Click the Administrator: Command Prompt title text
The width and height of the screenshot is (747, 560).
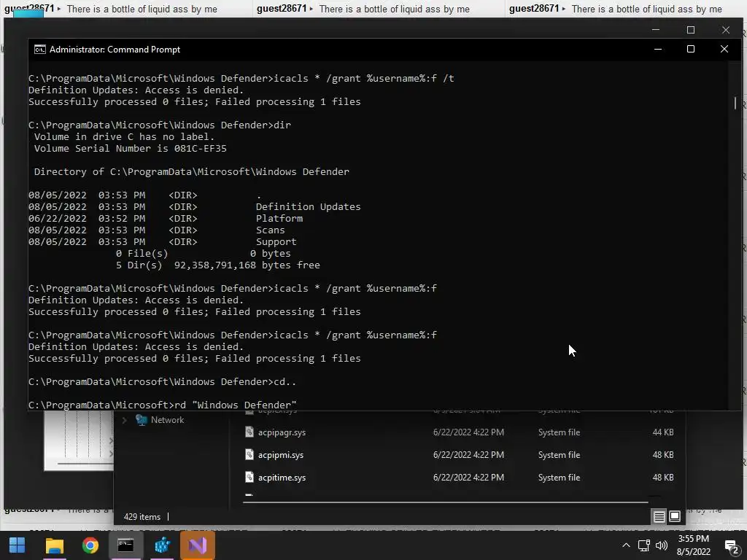[x=115, y=50]
